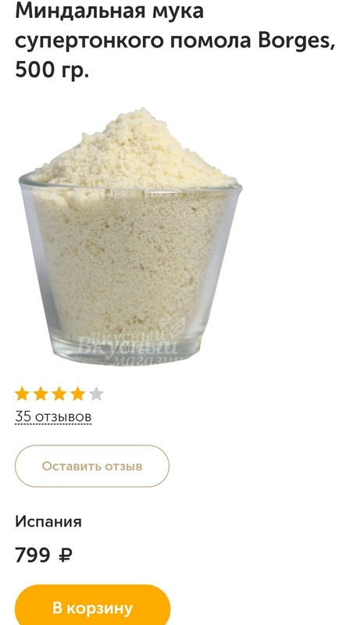The image size is (364, 625).
Task: Click the '799' price number
Action: click(x=33, y=555)
